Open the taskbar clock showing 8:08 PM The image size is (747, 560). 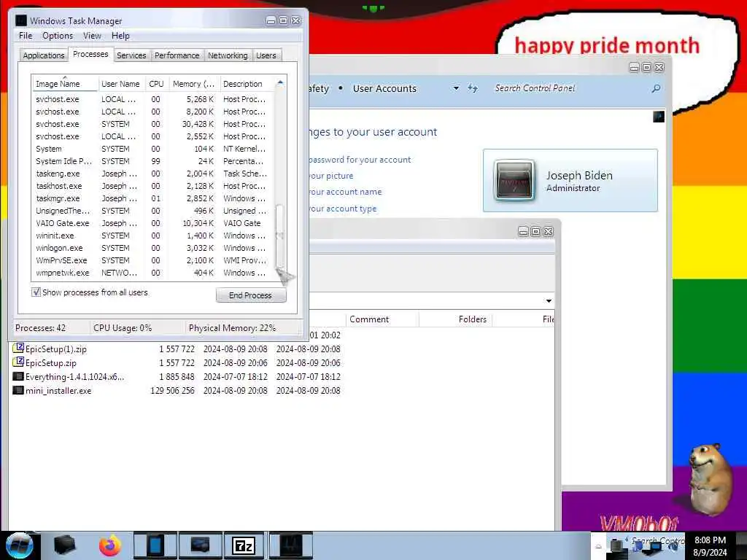[710, 546]
